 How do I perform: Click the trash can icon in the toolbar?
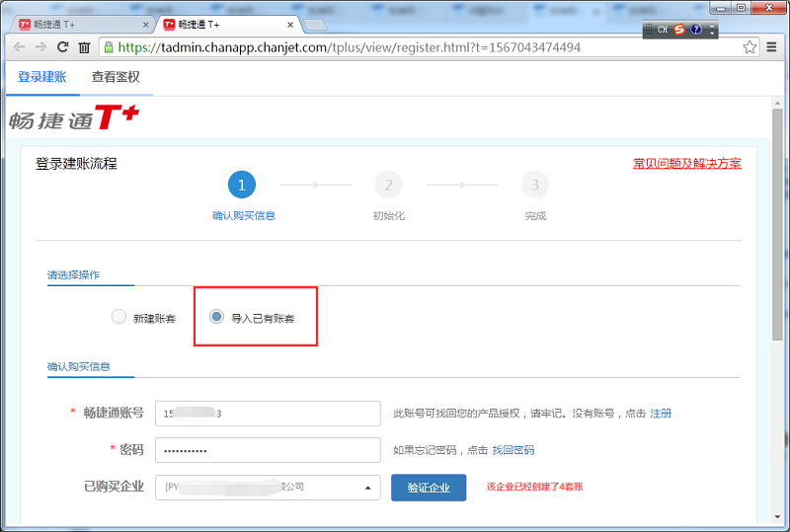(x=84, y=47)
